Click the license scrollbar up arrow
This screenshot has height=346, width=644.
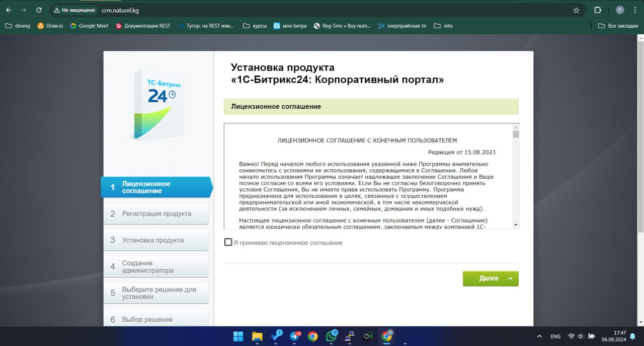[516, 127]
